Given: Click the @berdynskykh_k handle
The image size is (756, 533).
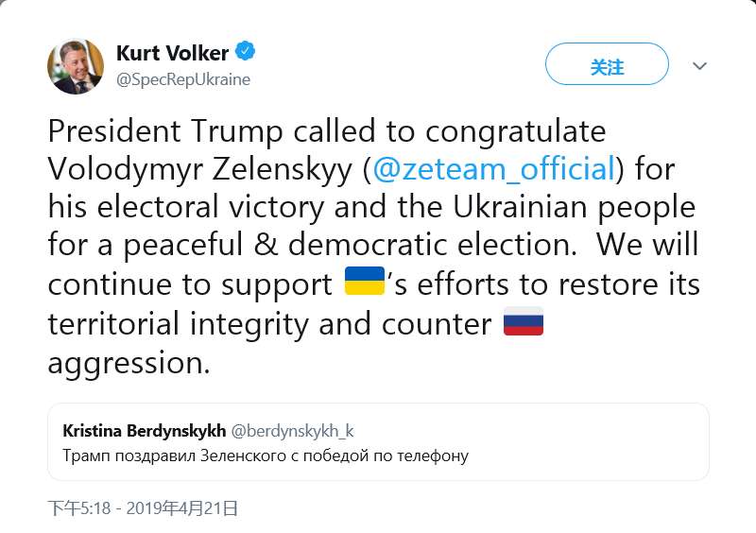Looking at the screenshot, I should click(x=292, y=431).
